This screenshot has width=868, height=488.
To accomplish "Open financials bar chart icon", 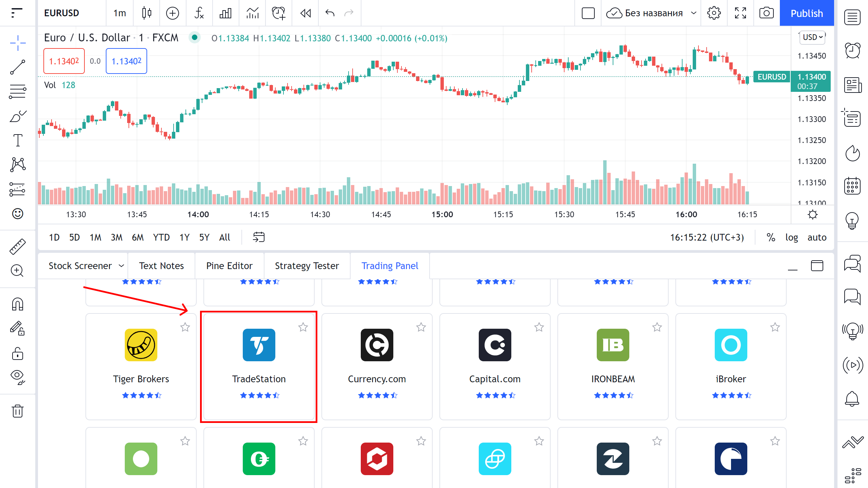I will click(225, 13).
